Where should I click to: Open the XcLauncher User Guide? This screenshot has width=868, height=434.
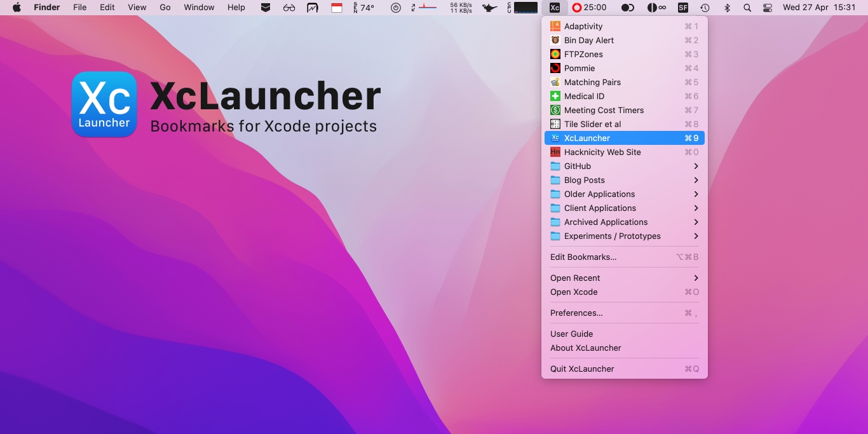[x=571, y=334]
